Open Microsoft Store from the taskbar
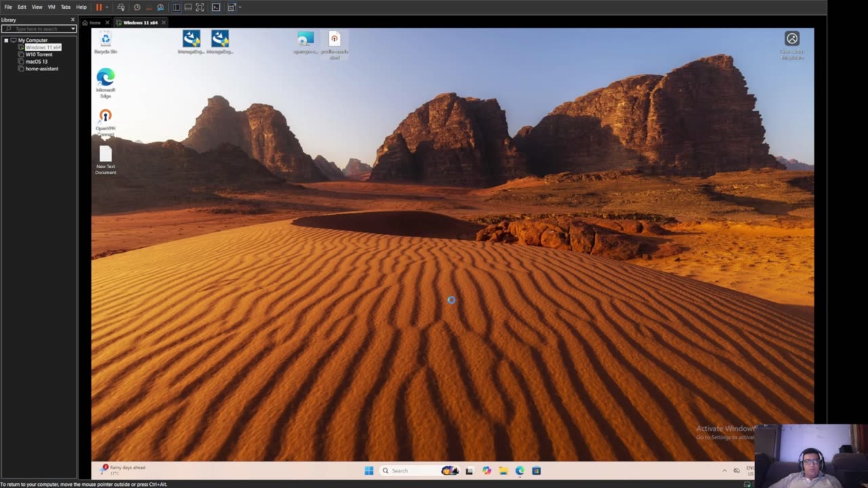This screenshot has height=488, width=868. tap(536, 470)
